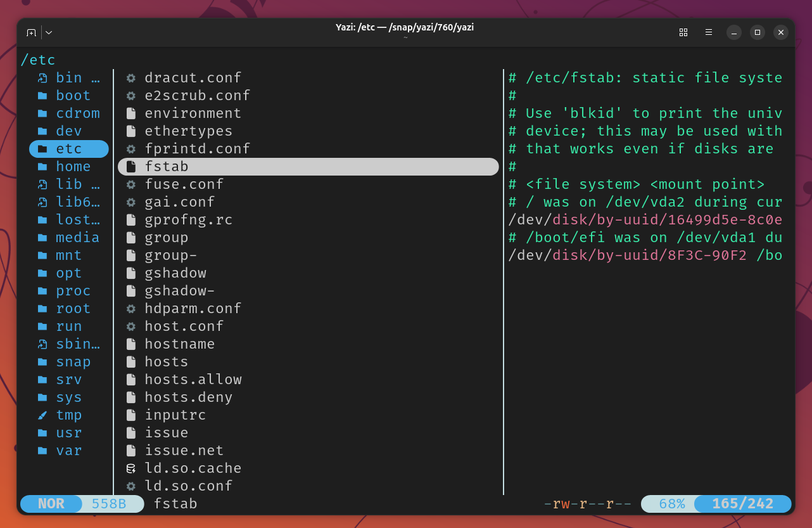Screen dimensions: 812x528
Task: Click the gear icon beside ld.so.conf
Action: 131,486
